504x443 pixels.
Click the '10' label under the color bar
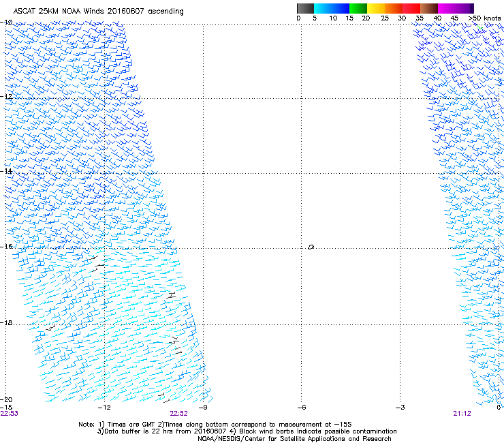(x=333, y=18)
